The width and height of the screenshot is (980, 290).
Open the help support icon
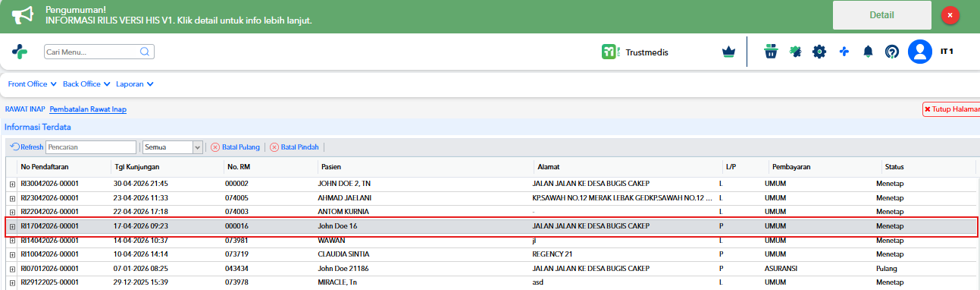[x=892, y=52]
